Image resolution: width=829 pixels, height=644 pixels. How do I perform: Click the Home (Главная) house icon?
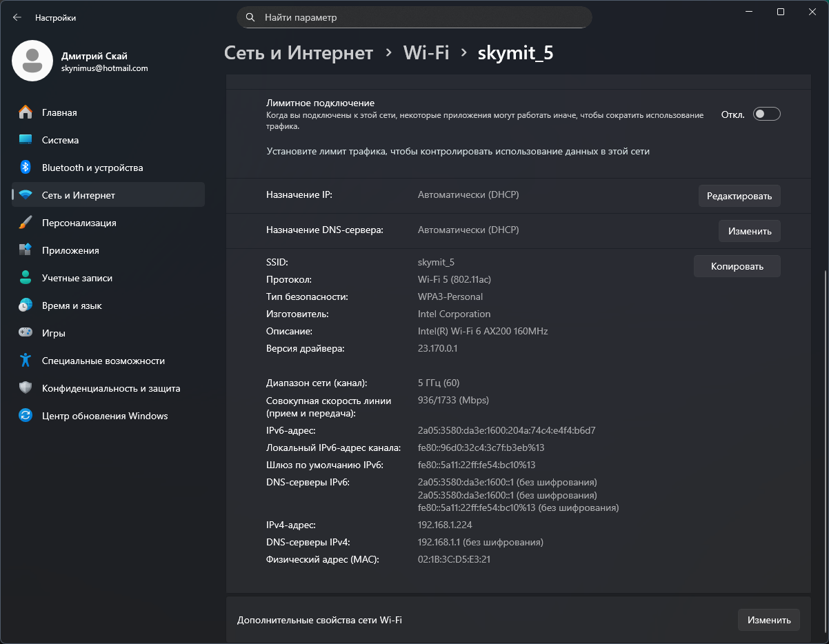click(x=26, y=112)
